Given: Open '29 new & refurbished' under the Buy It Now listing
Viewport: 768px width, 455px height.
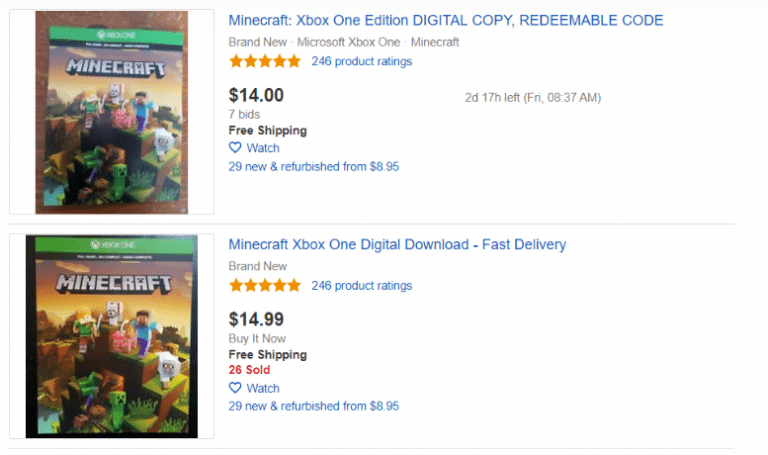Looking at the screenshot, I should point(313,406).
